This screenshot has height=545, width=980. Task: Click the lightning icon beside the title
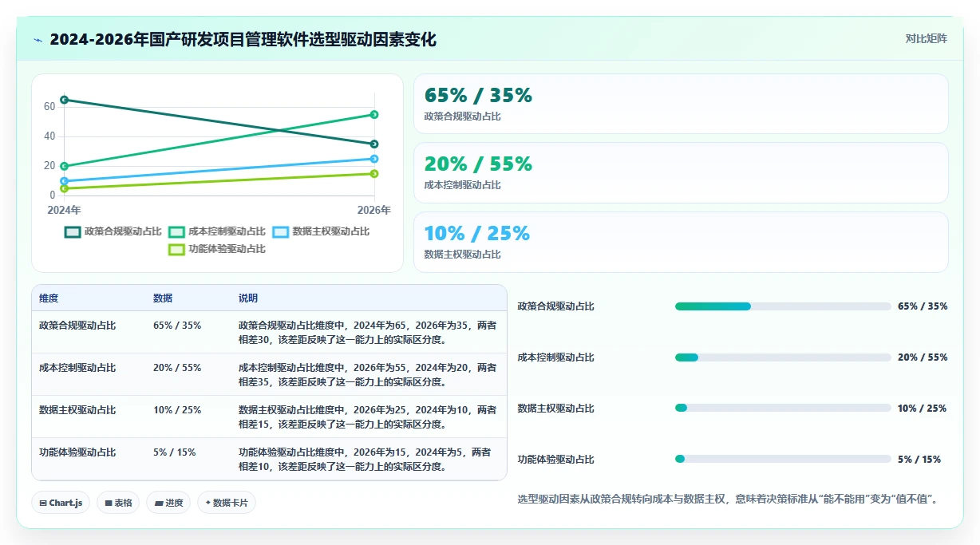point(38,40)
